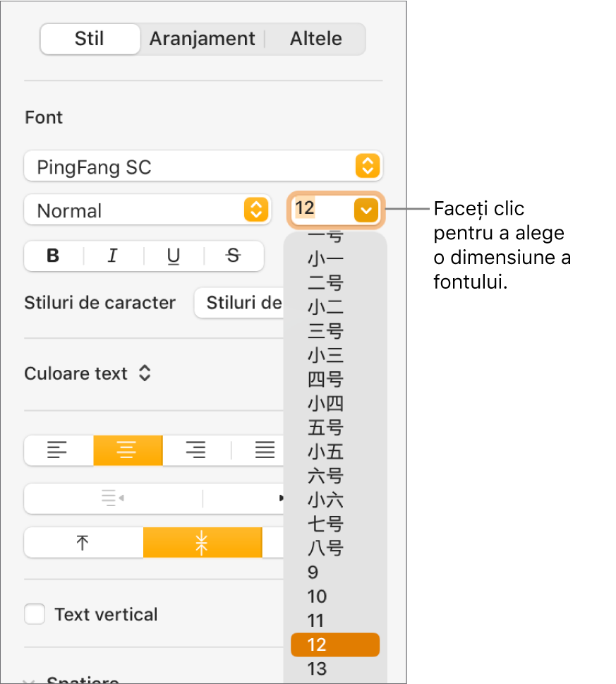This screenshot has width=616, height=684.
Task: Align text to the left
Action: (x=58, y=450)
